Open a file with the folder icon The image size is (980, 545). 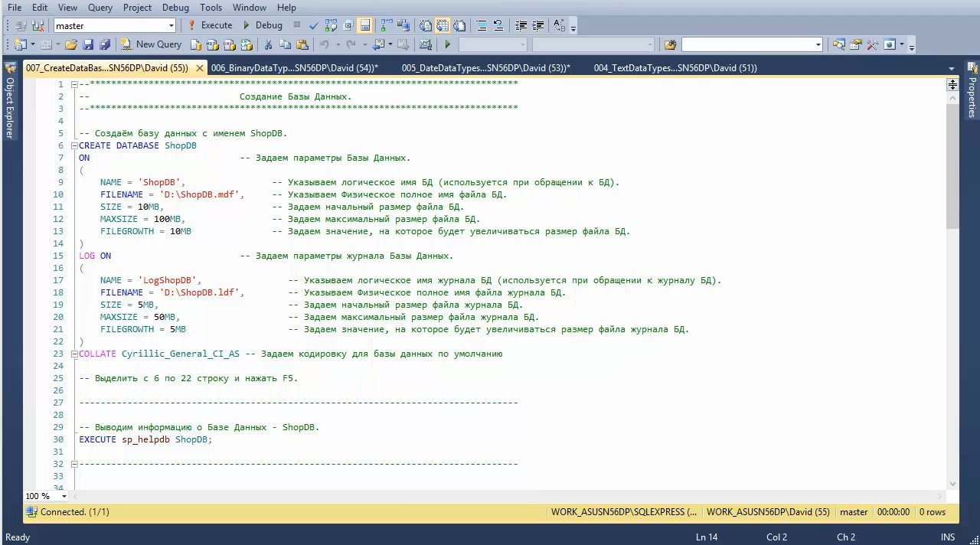tap(70, 44)
